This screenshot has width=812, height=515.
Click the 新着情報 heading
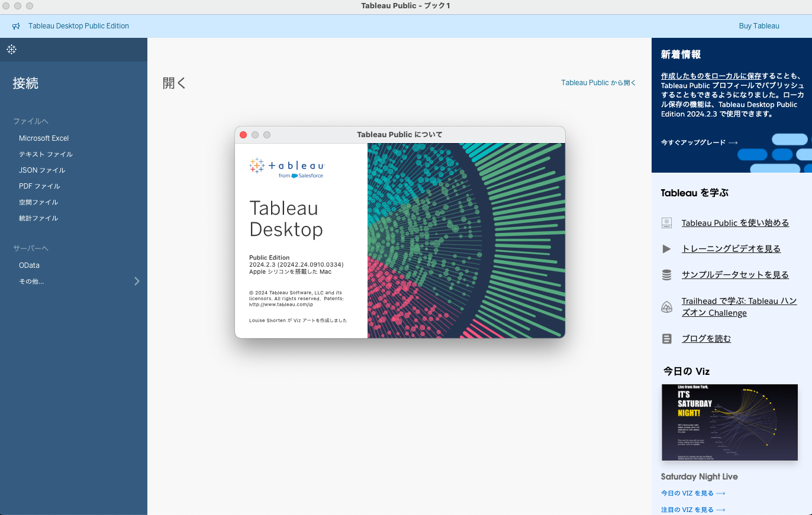click(681, 54)
